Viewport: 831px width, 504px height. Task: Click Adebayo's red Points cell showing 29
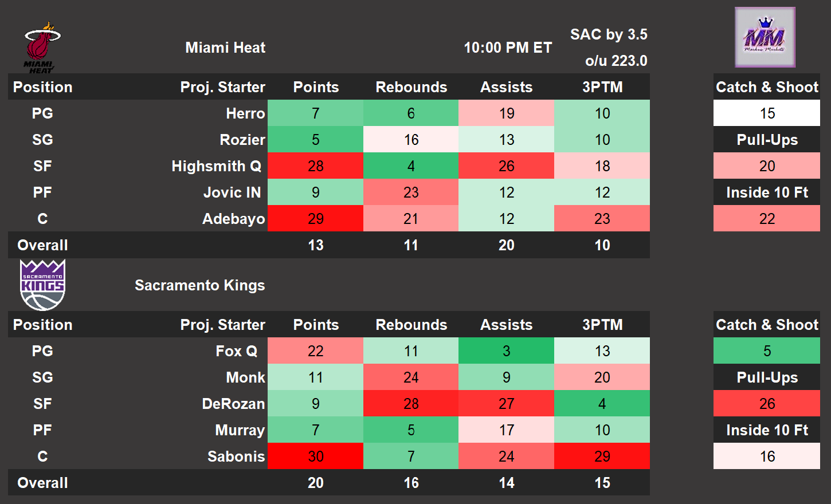tap(315, 219)
